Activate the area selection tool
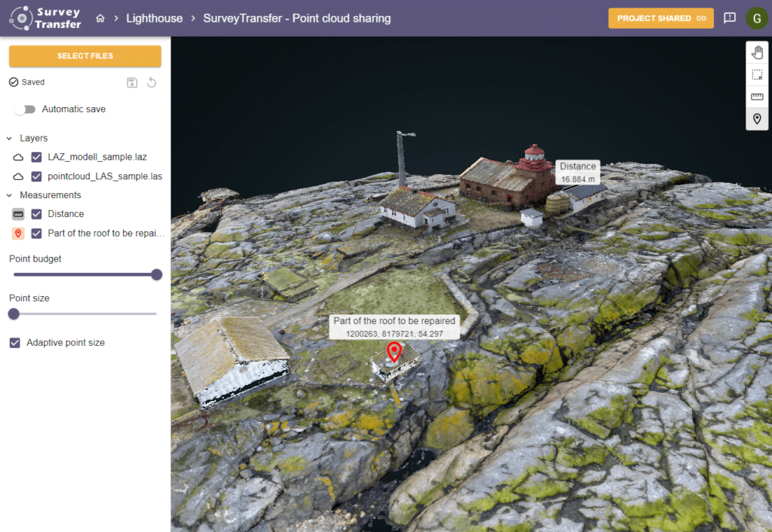The width and height of the screenshot is (772, 532). [x=757, y=75]
